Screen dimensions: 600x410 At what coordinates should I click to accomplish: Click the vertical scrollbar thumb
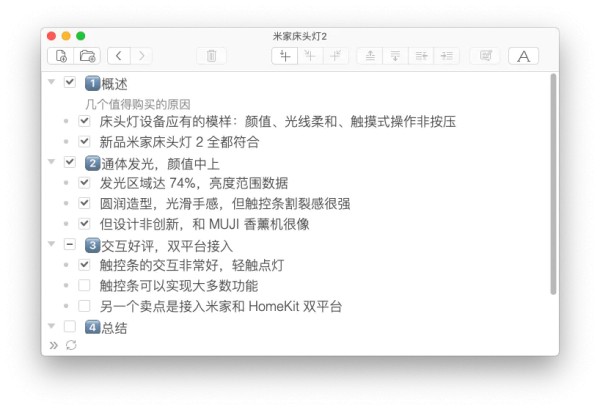click(553, 184)
